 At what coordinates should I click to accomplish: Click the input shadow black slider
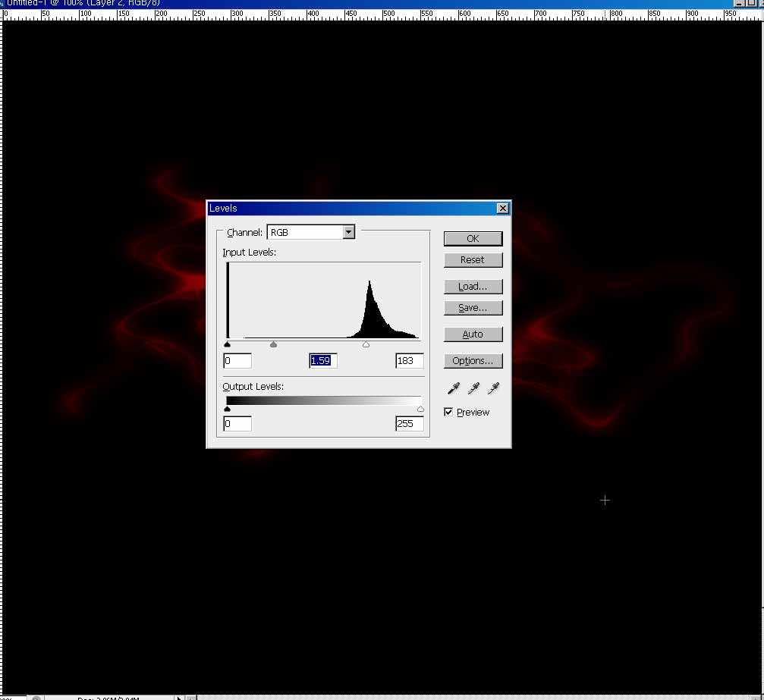point(227,344)
